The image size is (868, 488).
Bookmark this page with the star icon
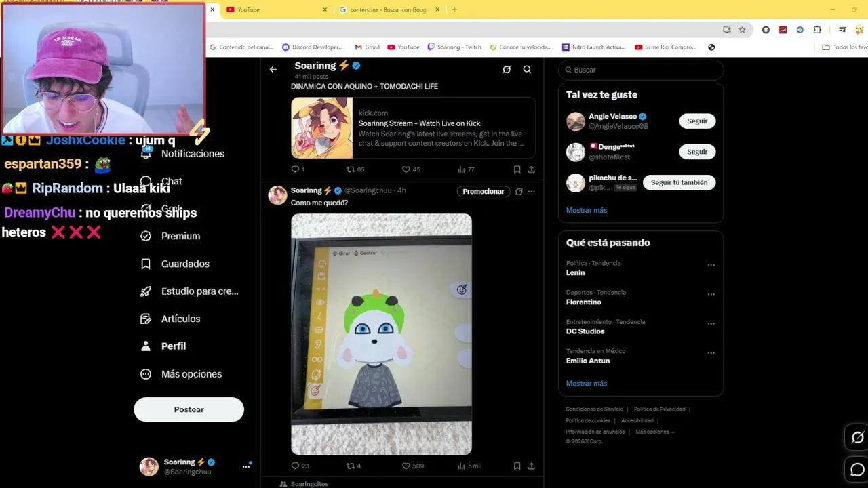pos(742,30)
